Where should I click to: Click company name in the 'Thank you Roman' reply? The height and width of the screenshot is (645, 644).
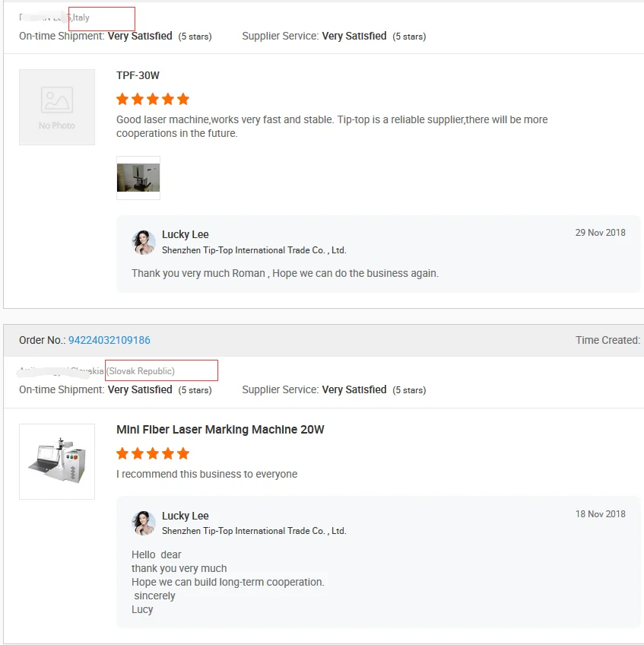pyautogui.click(x=254, y=250)
